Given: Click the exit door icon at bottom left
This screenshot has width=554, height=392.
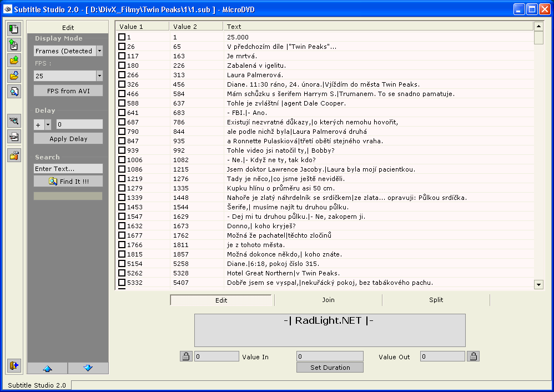Looking at the screenshot, I should 14,365.
